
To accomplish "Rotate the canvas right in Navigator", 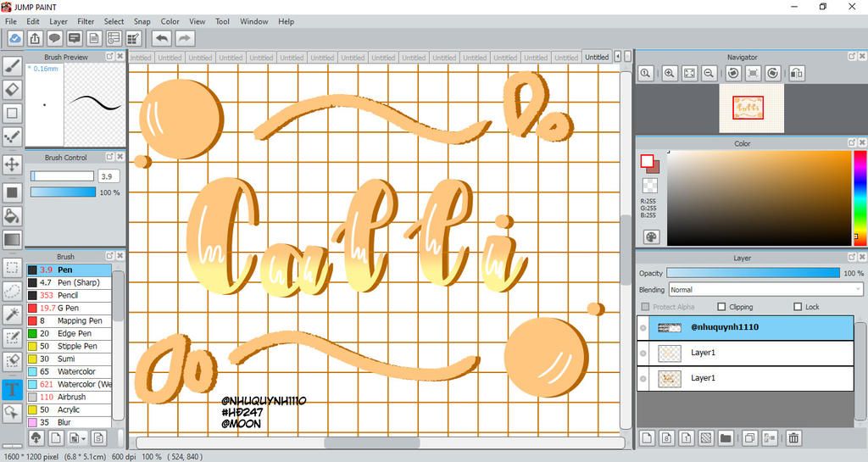I will [773, 73].
